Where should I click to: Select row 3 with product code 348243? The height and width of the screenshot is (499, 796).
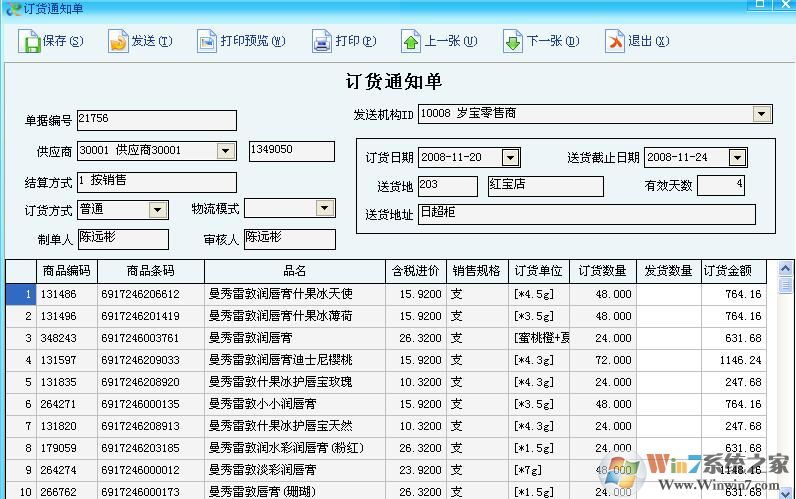(x=66, y=338)
